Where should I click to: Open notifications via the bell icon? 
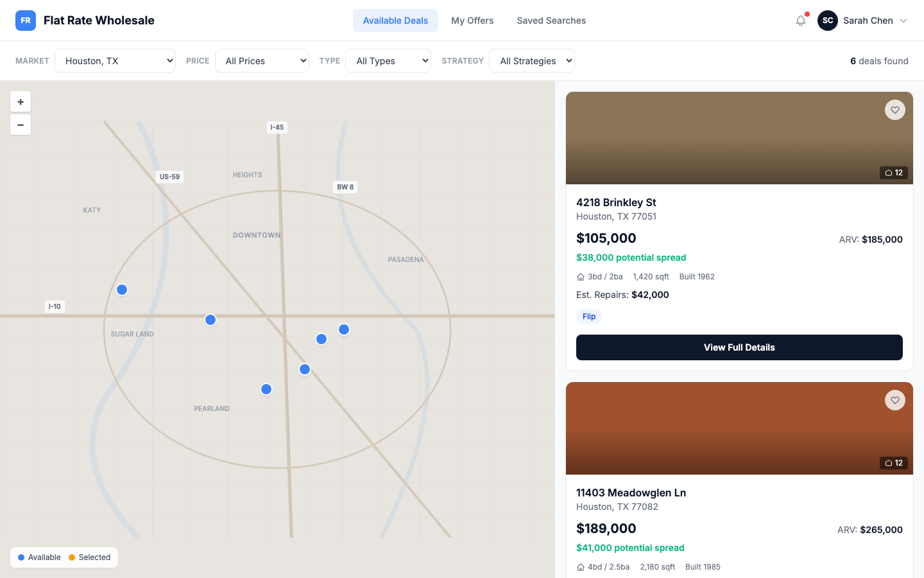pos(800,21)
